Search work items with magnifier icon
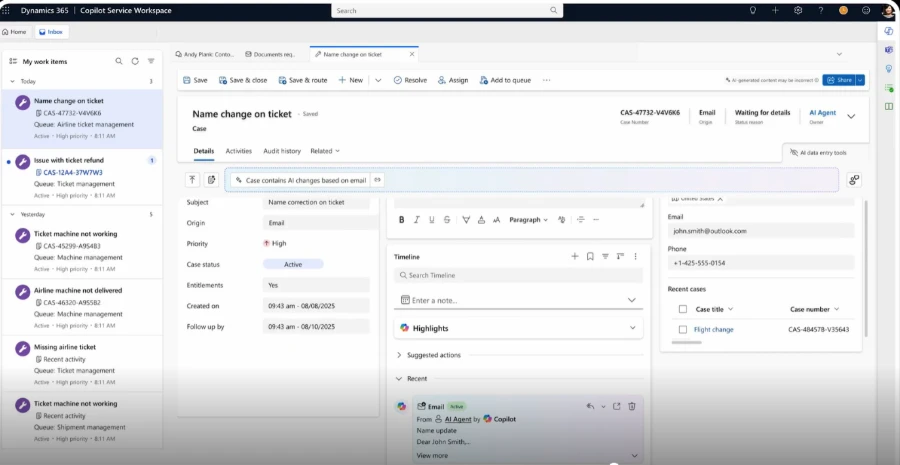The height and width of the screenshot is (465, 900). point(119,61)
